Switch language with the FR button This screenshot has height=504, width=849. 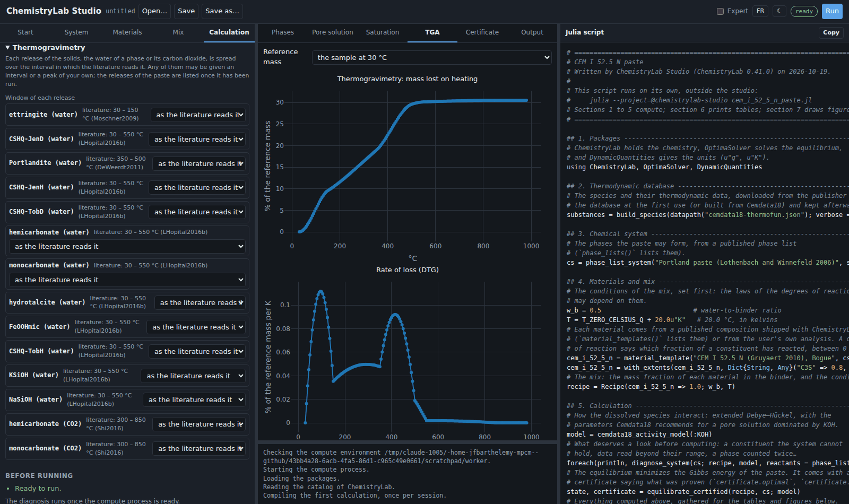click(760, 11)
